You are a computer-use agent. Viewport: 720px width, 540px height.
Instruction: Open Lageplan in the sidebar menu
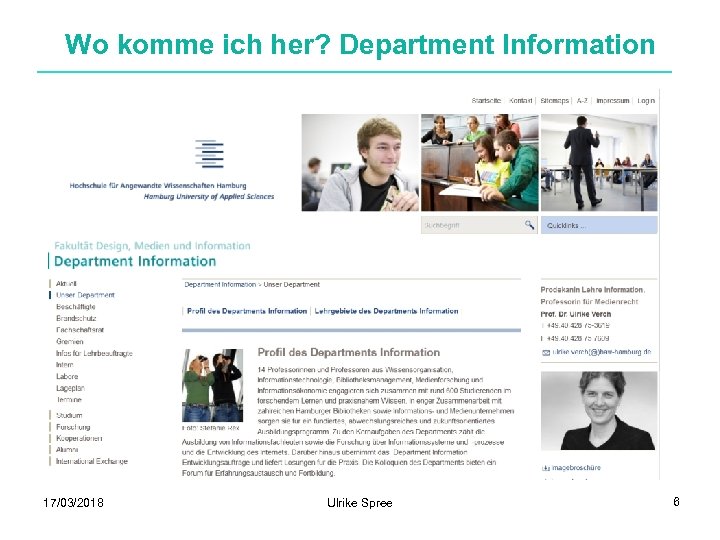tap(70, 388)
